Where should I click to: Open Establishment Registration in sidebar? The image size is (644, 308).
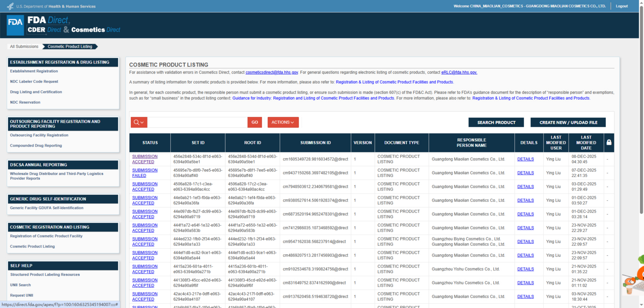click(34, 71)
